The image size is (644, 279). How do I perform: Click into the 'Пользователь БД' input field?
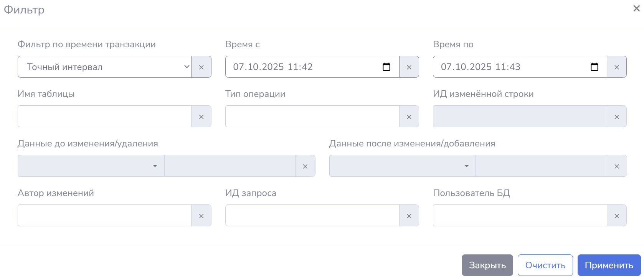tap(520, 216)
